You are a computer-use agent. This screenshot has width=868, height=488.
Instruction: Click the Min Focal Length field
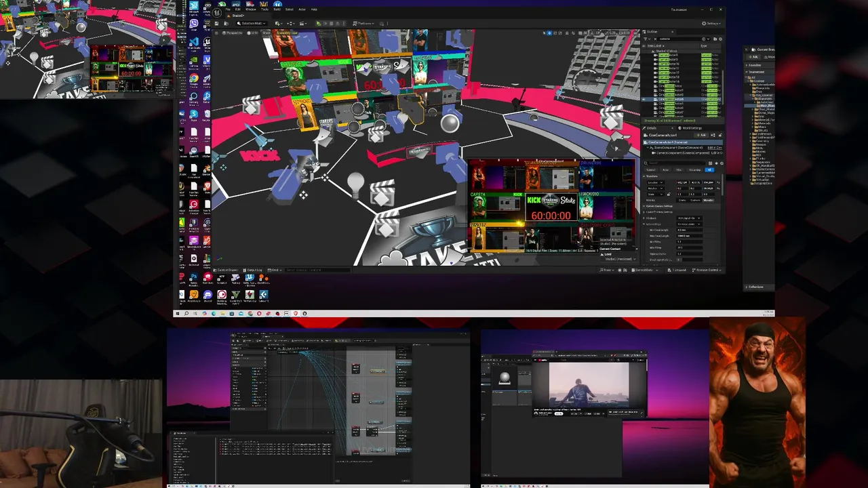pyautogui.click(x=690, y=230)
